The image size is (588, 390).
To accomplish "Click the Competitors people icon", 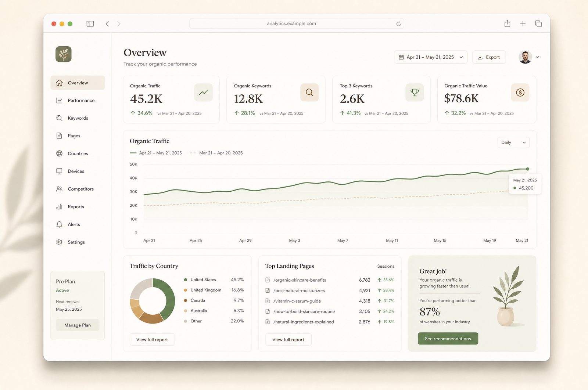I will tap(59, 189).
